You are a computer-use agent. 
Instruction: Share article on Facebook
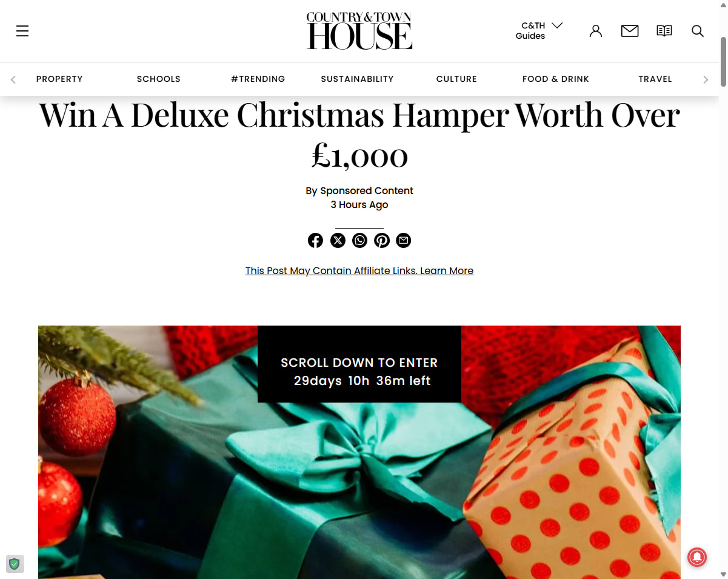point(315,241)
